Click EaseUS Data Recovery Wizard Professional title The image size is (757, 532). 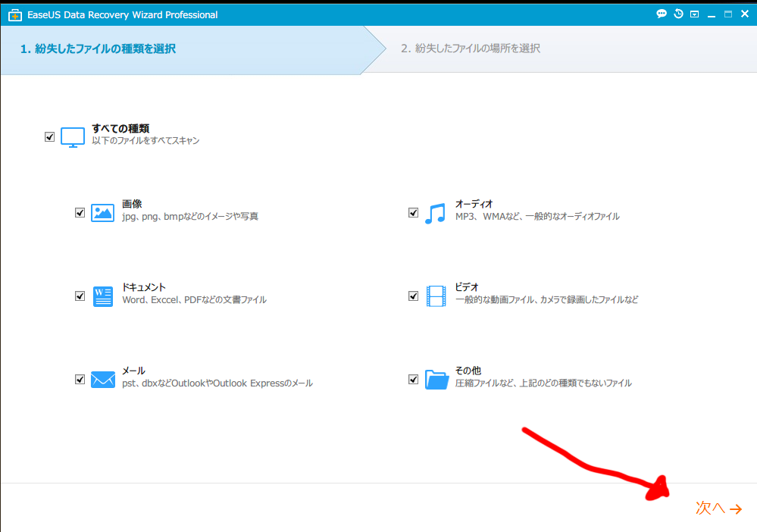click(123, 15)
